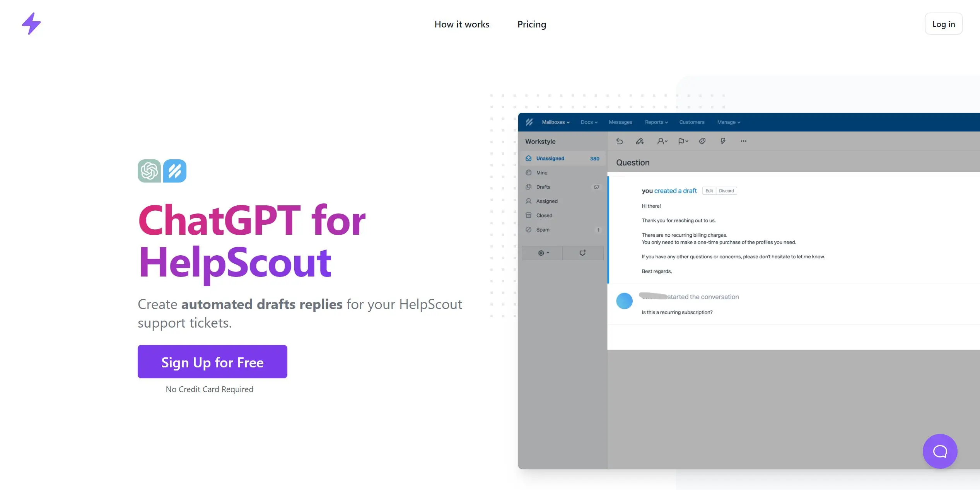Click the Closed archive icon

pos(529,215)
